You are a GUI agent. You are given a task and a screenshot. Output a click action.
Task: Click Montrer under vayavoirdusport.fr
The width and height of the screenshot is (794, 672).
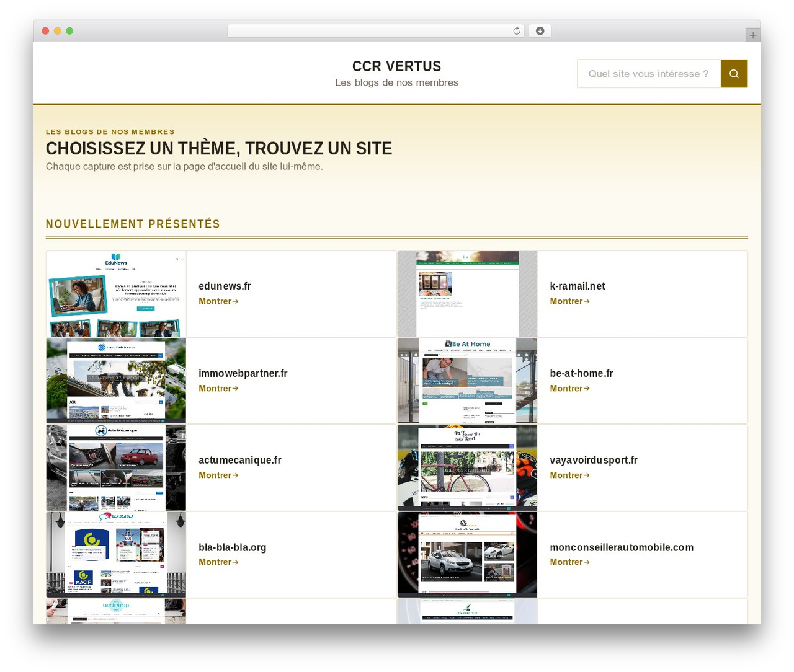click(x=569, y=475)
